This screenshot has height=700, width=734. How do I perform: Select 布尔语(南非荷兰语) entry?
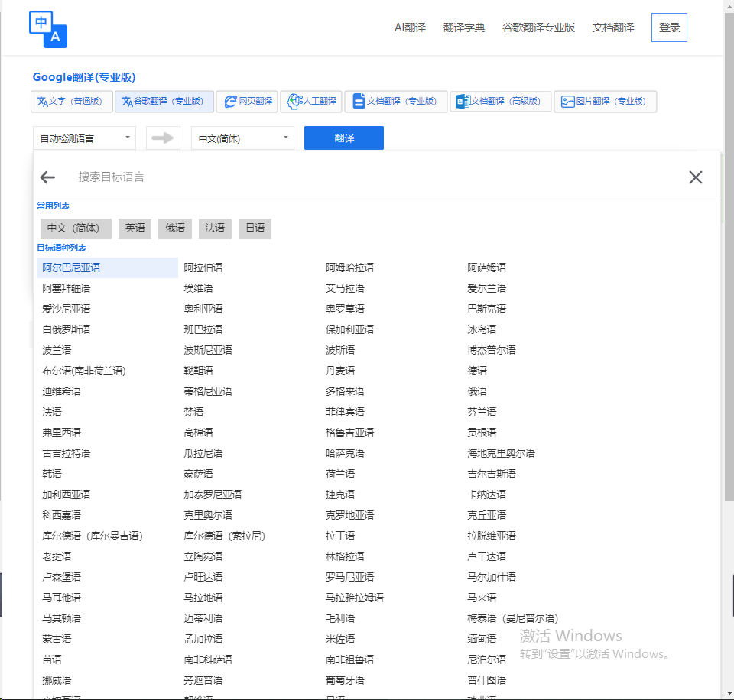[84, 371]
